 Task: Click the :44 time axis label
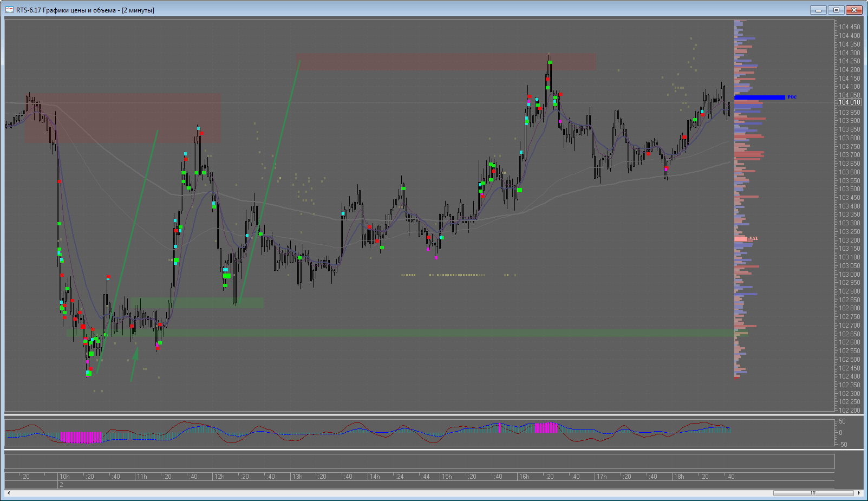pyautogui.click(x=426, y=477)
